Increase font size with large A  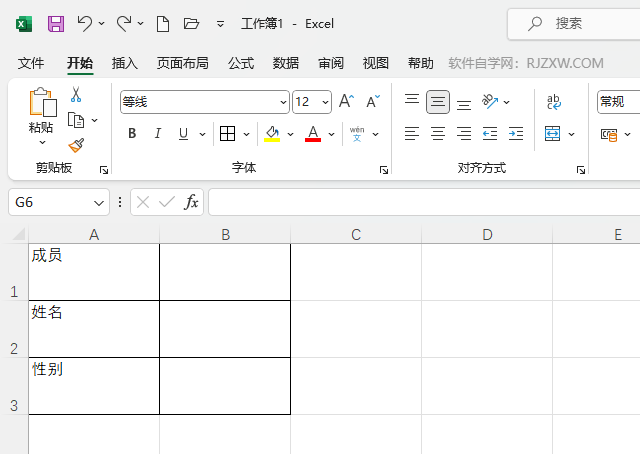coord(347,101)
